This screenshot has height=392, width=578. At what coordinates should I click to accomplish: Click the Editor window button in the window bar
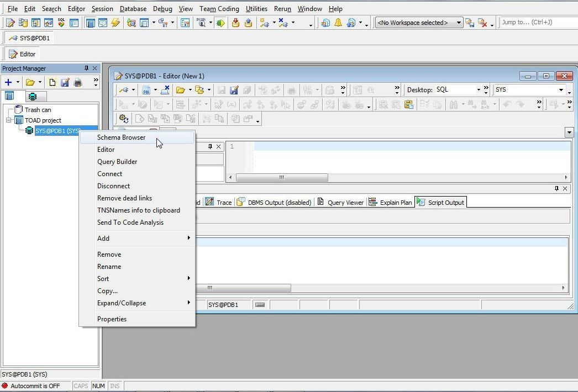[x=23, y=54]
